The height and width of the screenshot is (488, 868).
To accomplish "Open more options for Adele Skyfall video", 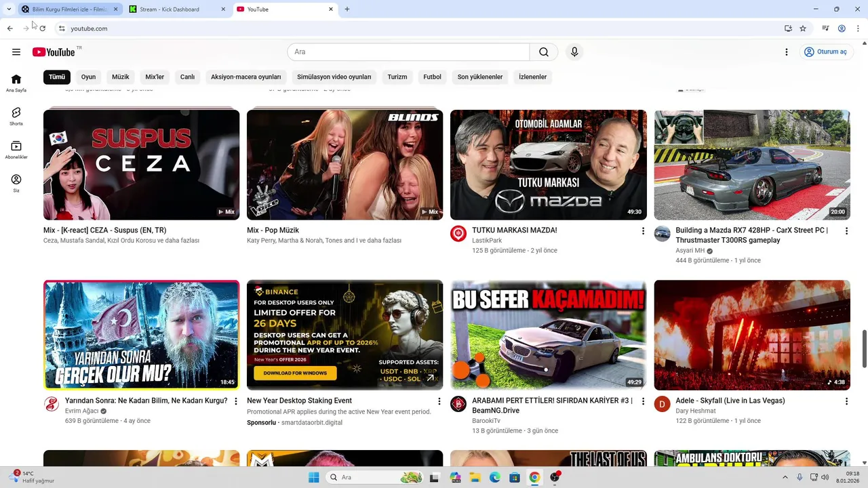I will (x=846, y=401).
